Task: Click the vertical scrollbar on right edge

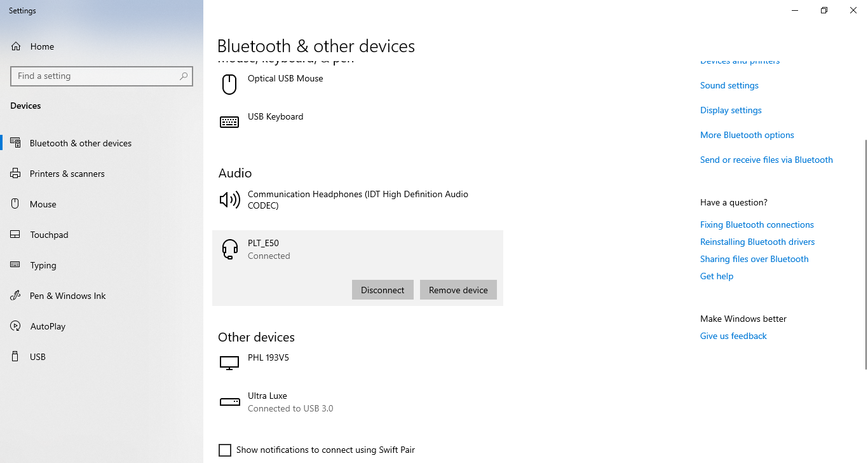Action: 865,254
